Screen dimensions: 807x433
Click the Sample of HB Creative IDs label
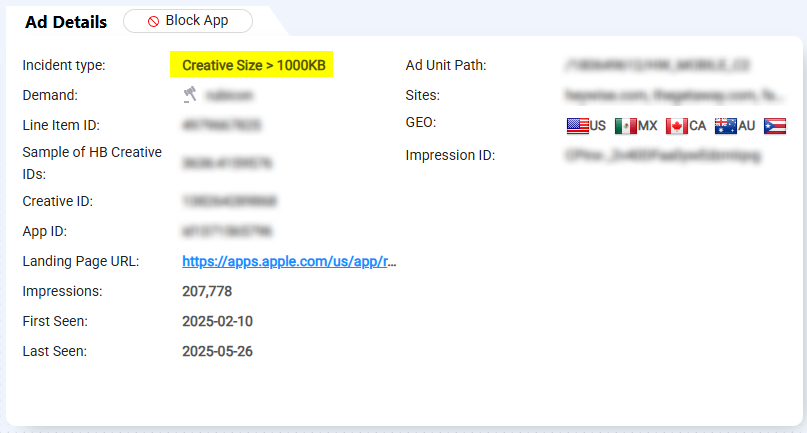tap(92, 163)
